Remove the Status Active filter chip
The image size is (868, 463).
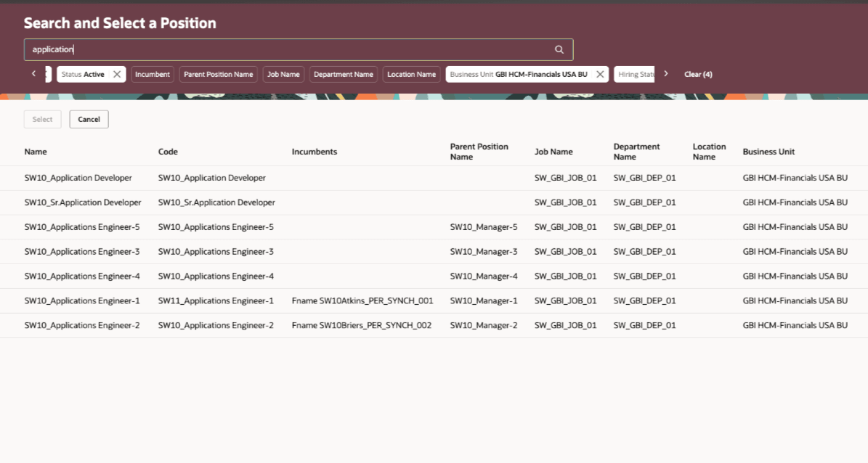(117, 74)
